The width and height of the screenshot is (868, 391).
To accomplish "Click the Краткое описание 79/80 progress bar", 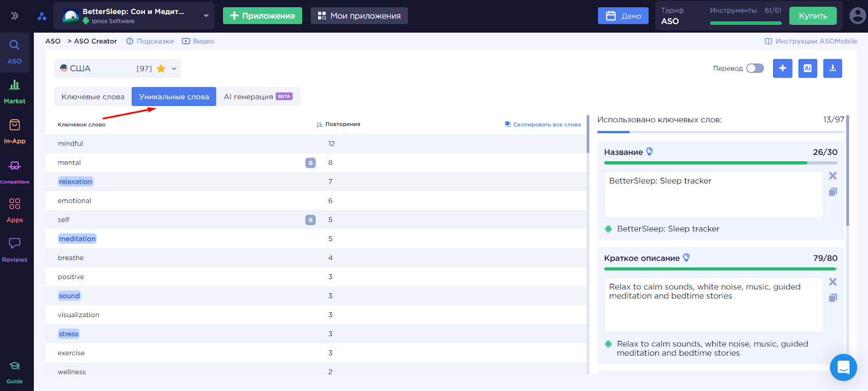I will (x=721, y=269).
